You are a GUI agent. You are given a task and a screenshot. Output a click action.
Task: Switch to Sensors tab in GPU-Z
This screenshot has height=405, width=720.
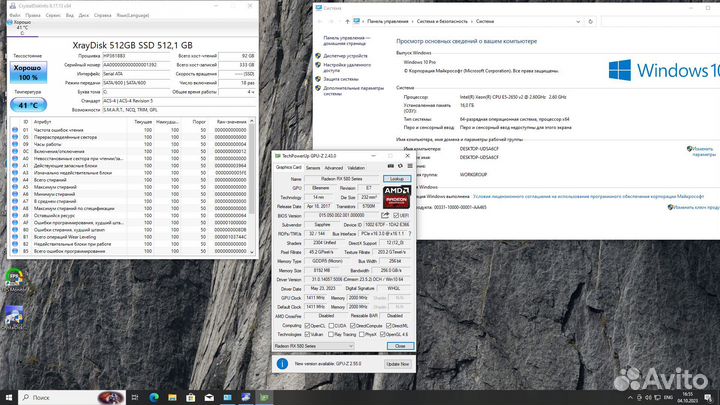[x=313, y=168]
